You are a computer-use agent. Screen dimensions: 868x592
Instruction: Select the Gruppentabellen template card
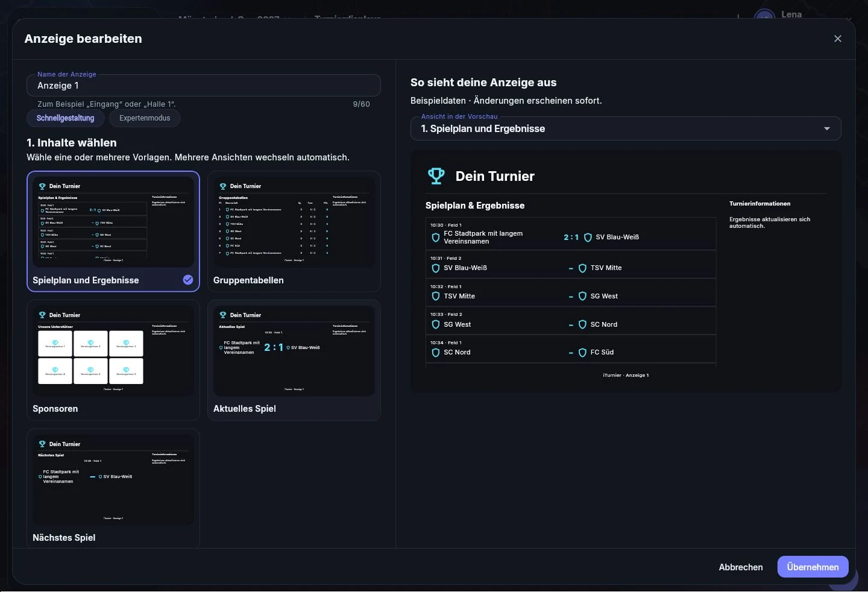294,231
